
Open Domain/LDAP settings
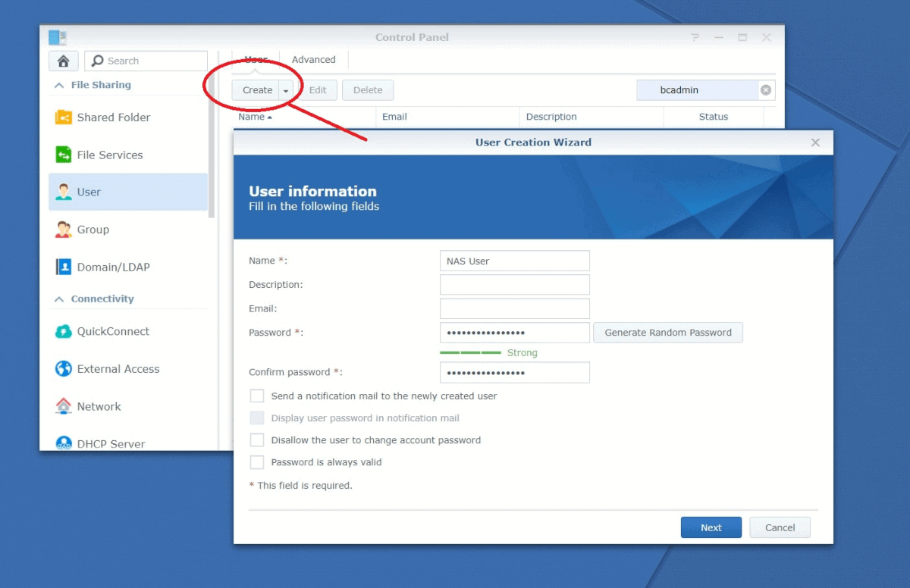pos(128,267)
